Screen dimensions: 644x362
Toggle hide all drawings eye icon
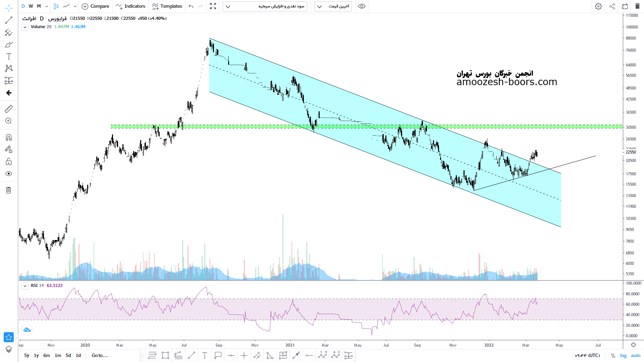(x=9, y=174)
